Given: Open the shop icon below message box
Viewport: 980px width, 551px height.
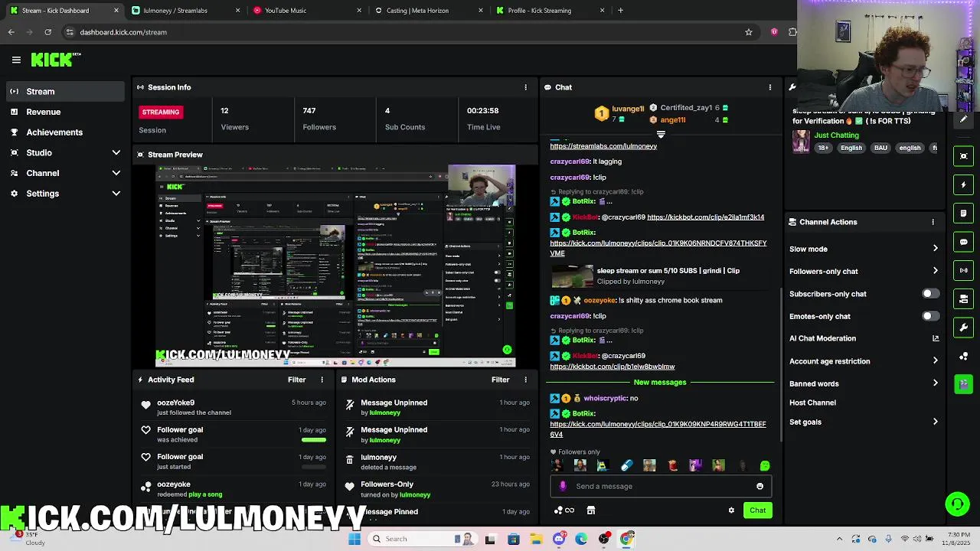Looking at the screenshot, I should (x=591, y=510).
